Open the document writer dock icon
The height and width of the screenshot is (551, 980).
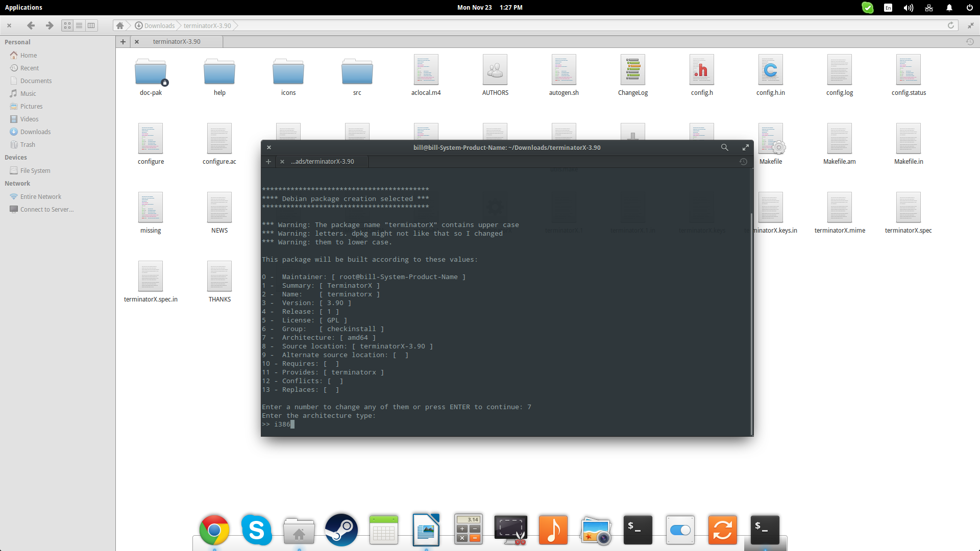[x=426, y=530]
